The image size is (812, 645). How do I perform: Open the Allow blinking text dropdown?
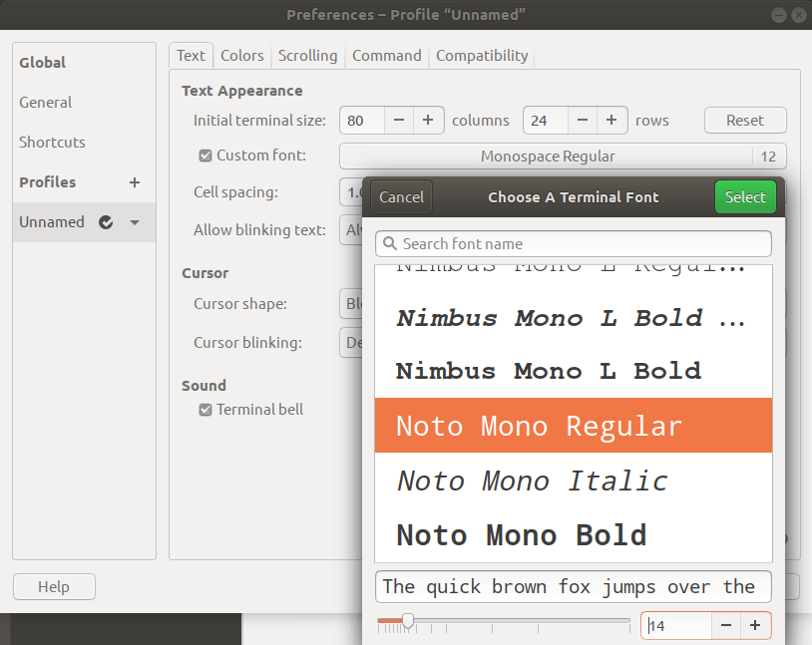pos(351,230)
